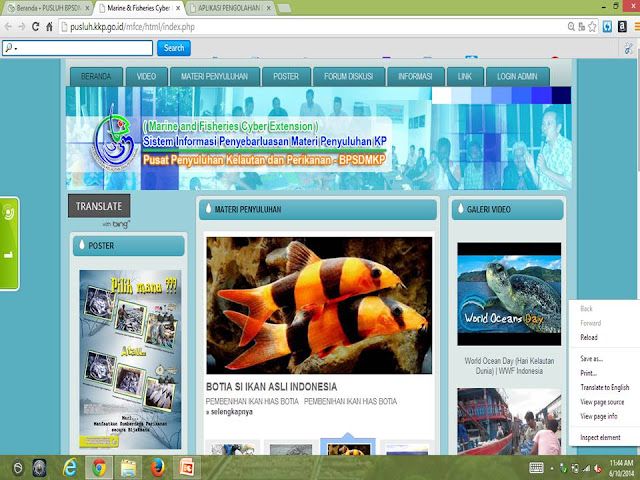Open the Botia fish main image
640x480 pixels.
pyautogui.click(x=319, y=305)
